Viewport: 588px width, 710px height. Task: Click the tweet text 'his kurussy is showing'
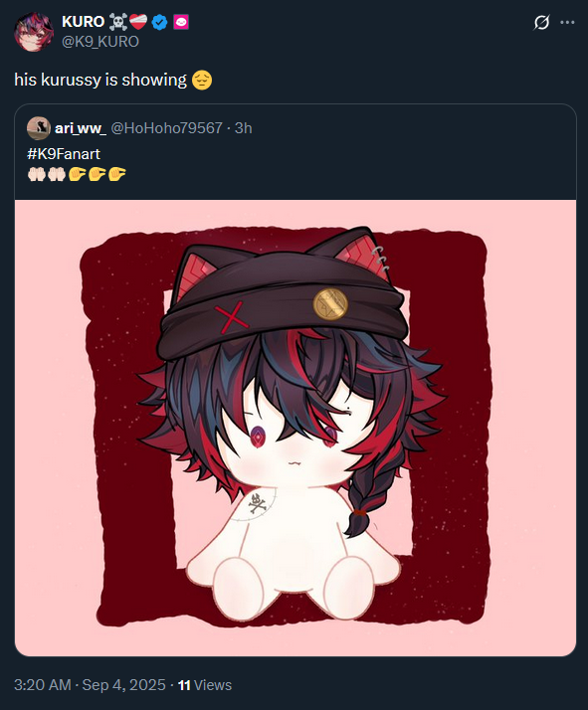(x=100, y=80)
